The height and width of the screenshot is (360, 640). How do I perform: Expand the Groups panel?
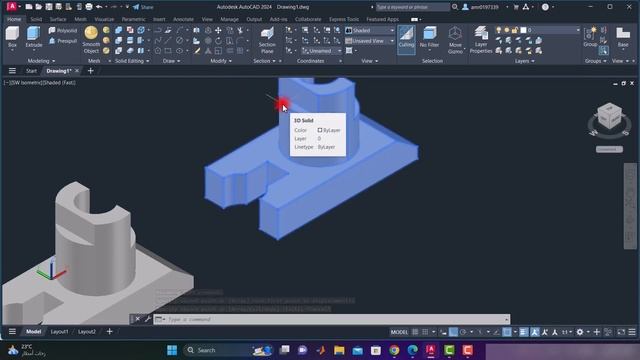[x=596, y=61]
